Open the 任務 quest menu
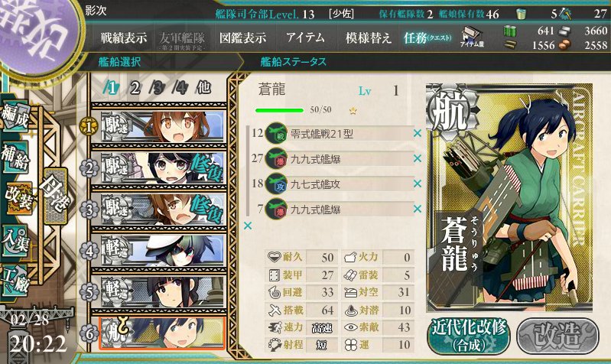611x364 pixels. point(427,38)
